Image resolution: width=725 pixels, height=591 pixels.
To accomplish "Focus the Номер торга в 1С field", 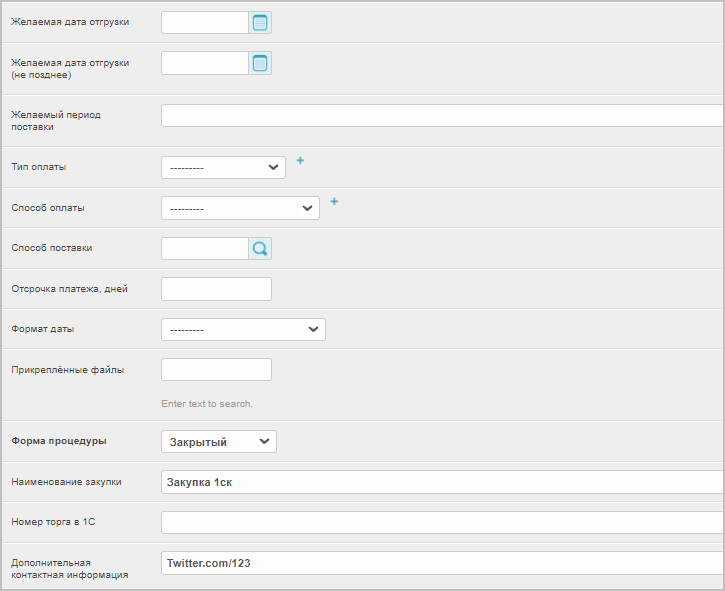I will 441,522.
